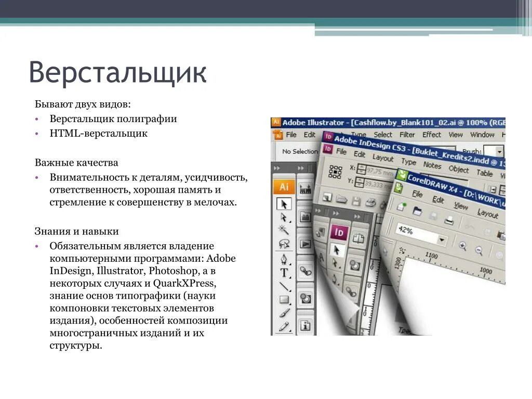Open the Notes menu in InDesign
532x399 pixels.
tap(432, 165)
